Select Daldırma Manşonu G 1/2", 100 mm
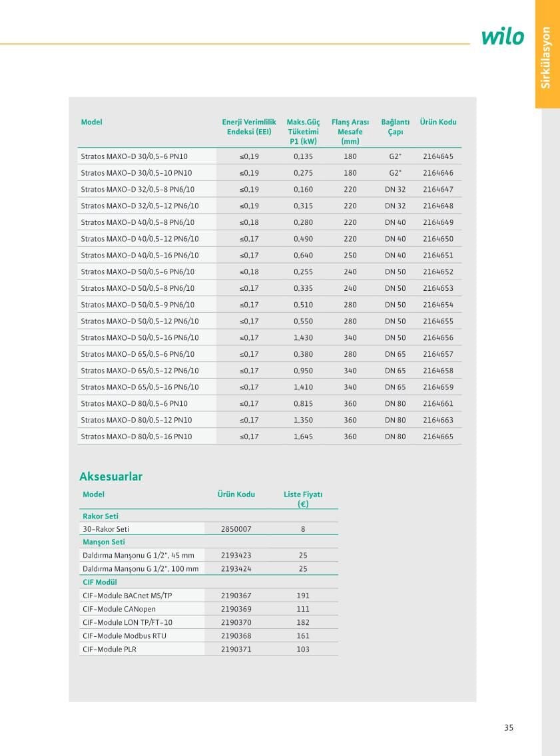 click(140, 569)
